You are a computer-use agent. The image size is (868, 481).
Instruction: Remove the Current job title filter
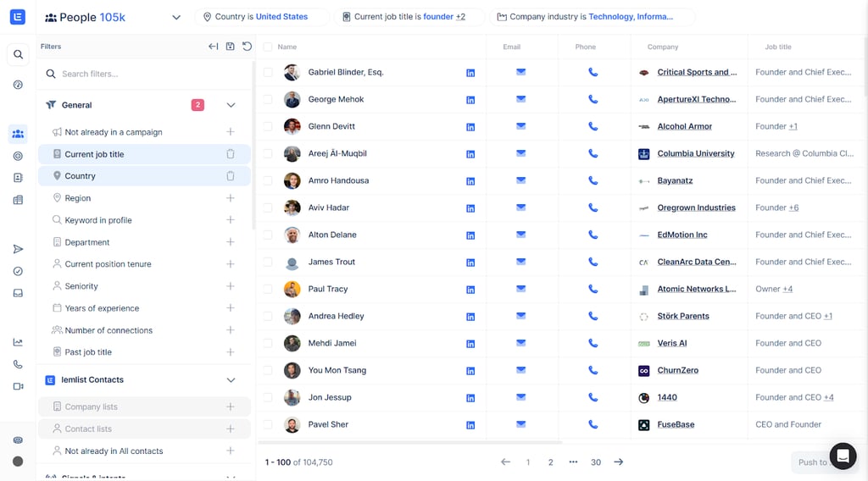pyautogui.click(x=231, y=154)
